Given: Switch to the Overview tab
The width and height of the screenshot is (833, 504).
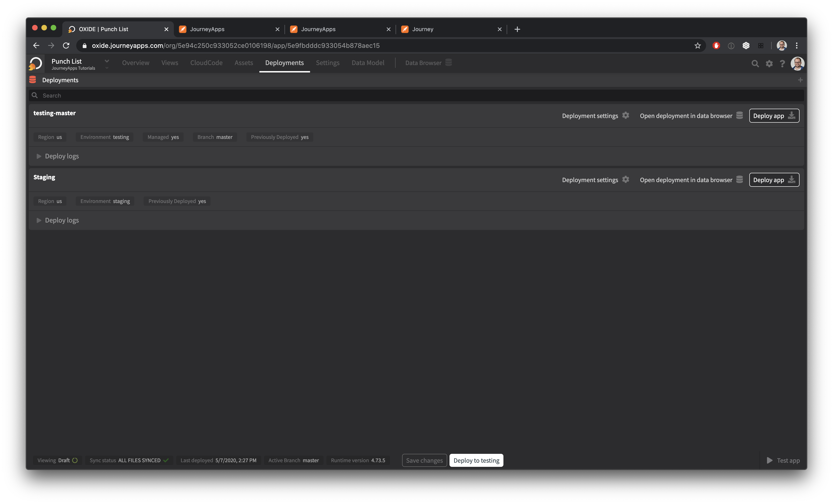Looking at the screenshot, I should pyautogui.click(x=136, y=63).
